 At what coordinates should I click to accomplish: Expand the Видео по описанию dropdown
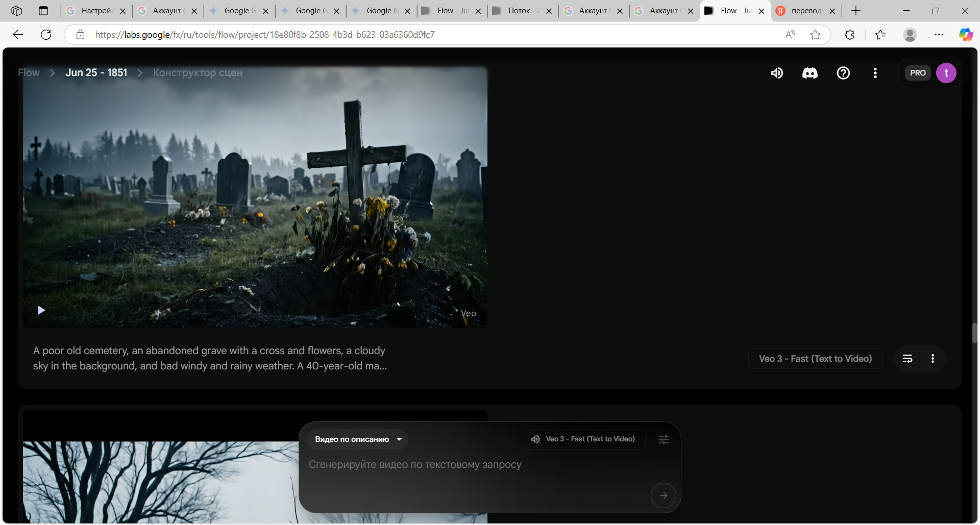357,439
